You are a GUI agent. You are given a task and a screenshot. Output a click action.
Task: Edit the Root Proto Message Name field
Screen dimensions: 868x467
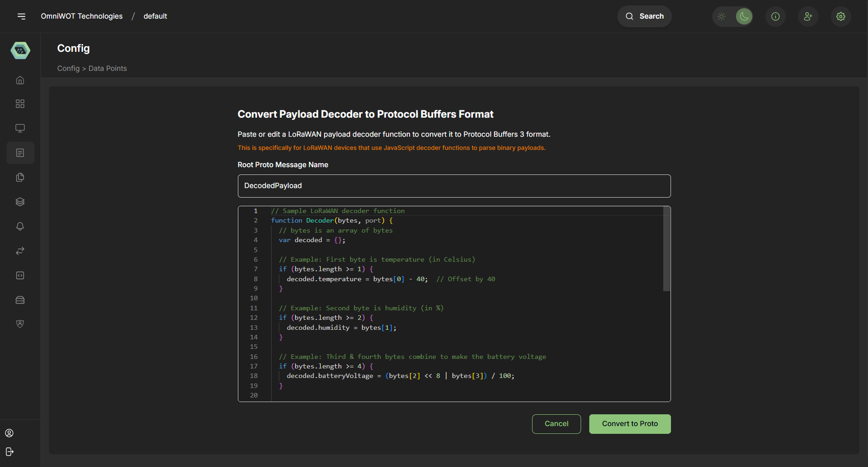[454, 186]
